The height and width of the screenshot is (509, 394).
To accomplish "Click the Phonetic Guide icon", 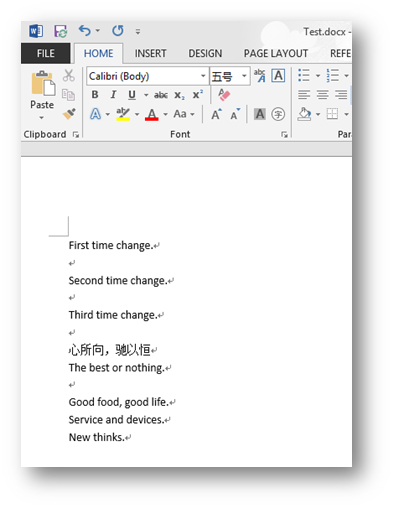I will pos(260,76).
